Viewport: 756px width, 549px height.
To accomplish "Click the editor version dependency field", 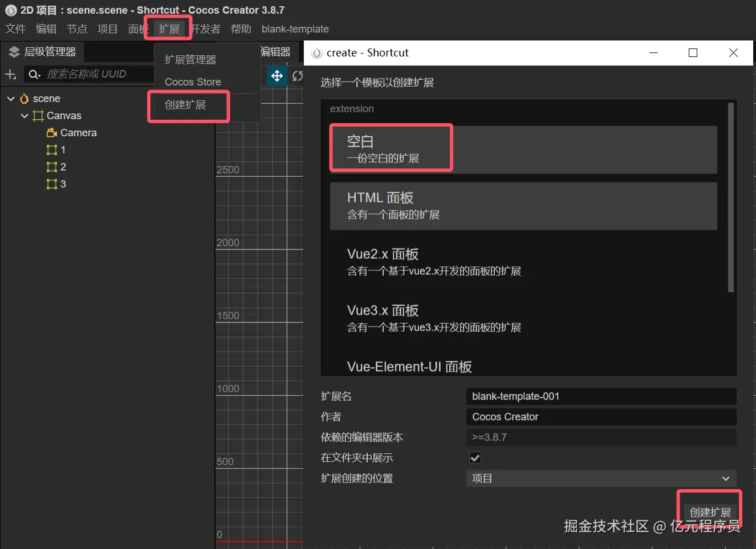I will click(x=601, y=437).
